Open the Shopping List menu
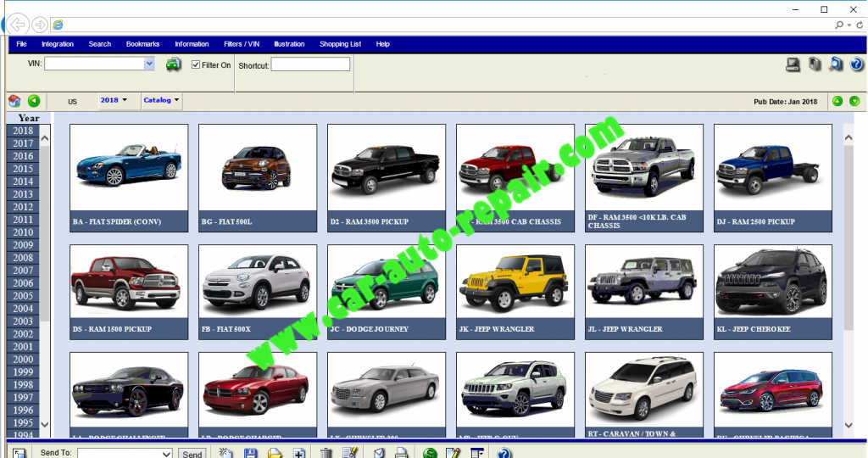Image resolution: width=868 pixels, height=458 pixels. click(341, 44)
